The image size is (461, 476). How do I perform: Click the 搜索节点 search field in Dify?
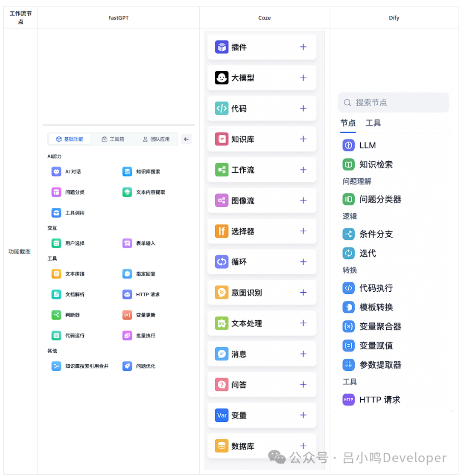click(393, 102)
